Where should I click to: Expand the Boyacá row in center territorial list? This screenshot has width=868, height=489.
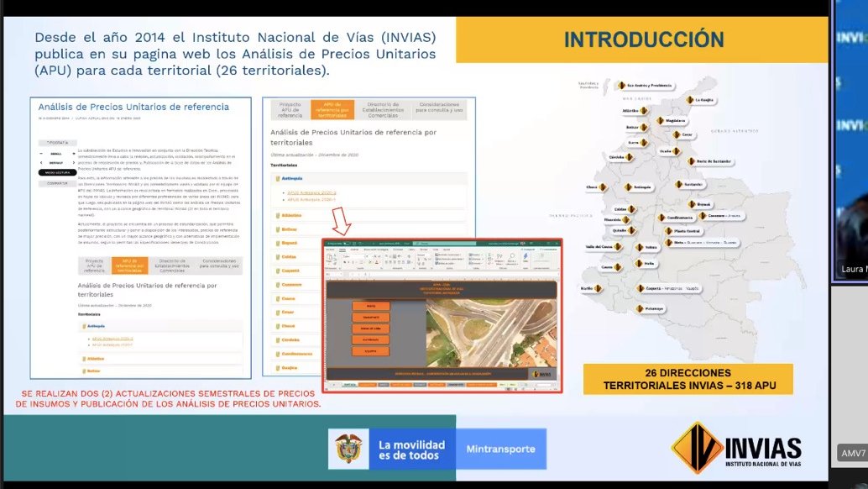[296, 243]
